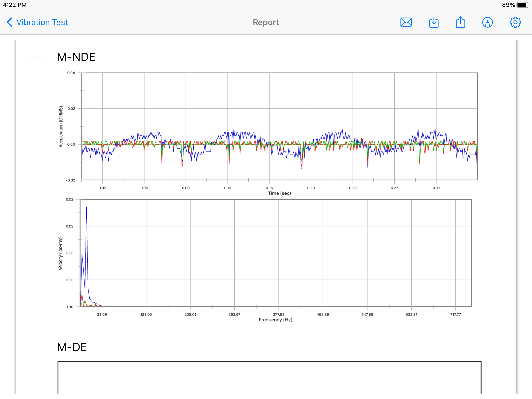Tap the 0.16 time tick label
Screen dimensions: 532x399
coord(269,188)
